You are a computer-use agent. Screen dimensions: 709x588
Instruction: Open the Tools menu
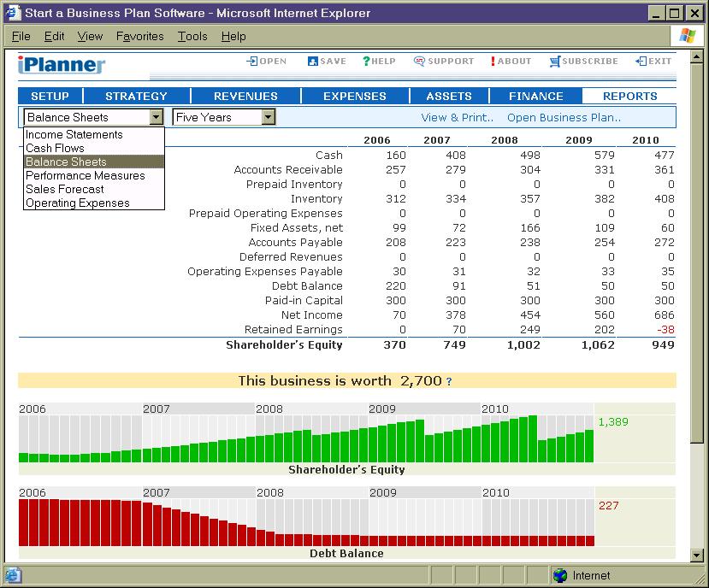coord(192,36)
